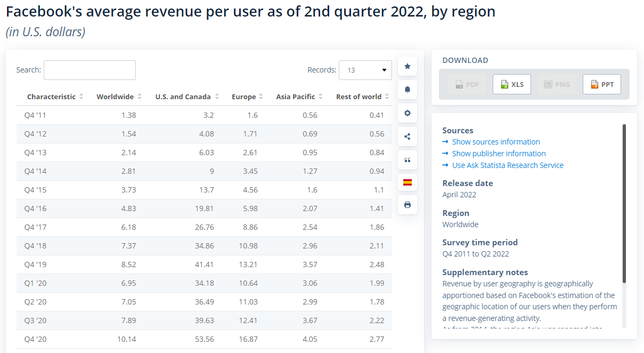The image size is (644, 353).
Task: Sort by the Characteristic column header
Action: (55, 97)
